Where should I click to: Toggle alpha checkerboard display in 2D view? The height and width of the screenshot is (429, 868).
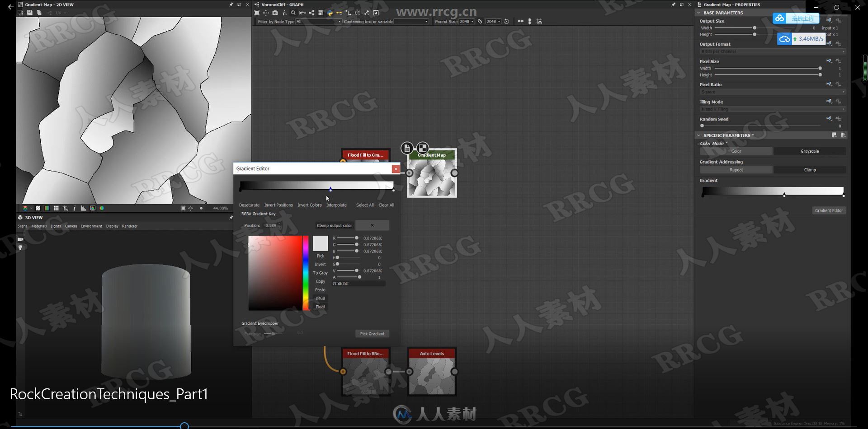pyautogui.click(x=38, y=208)
